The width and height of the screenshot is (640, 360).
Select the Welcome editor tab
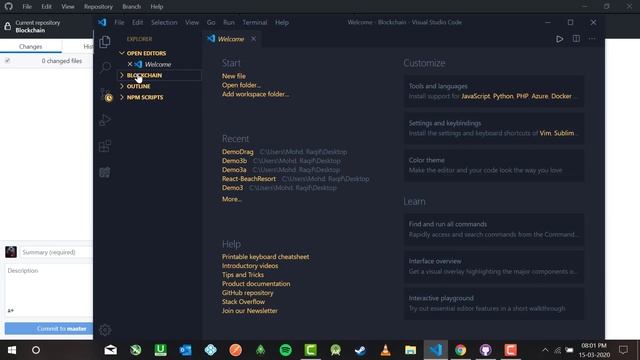click(x=231, y=39)
